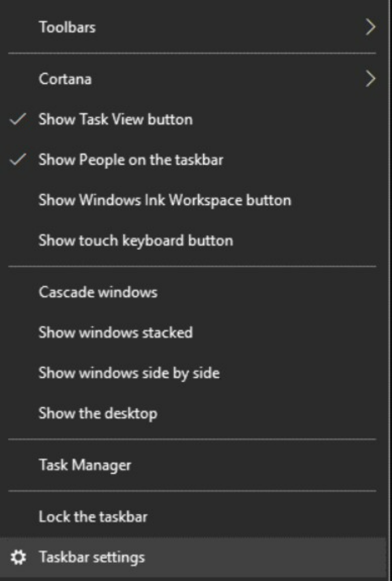
Task: Click the checkmark beside Show People on the taskbar
Action: [18, 160]
